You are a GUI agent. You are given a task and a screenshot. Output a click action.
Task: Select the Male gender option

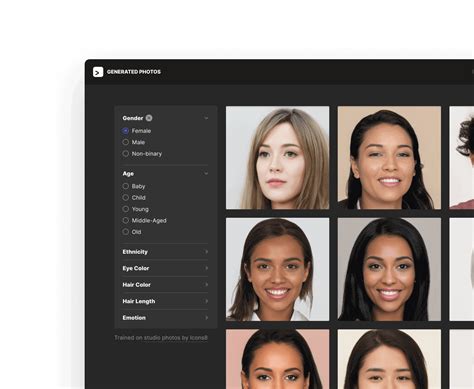pos(134,142)
